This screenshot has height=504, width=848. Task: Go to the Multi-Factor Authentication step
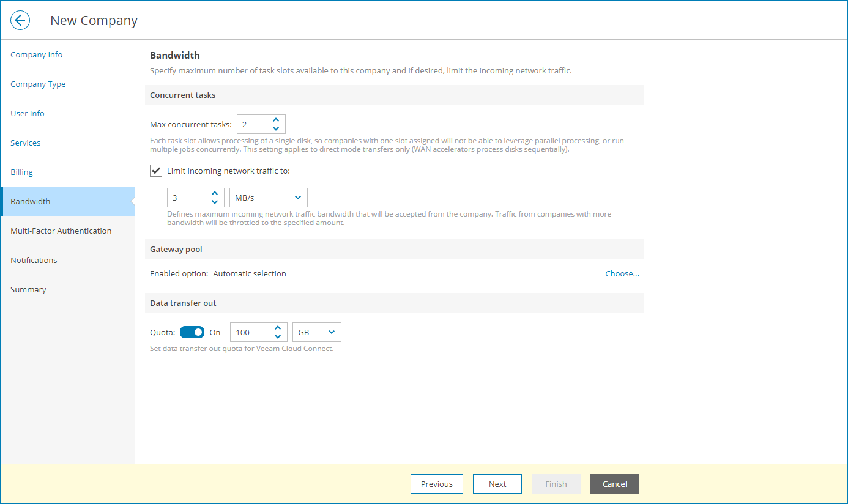pyautogui.click(x=61, y=231)
